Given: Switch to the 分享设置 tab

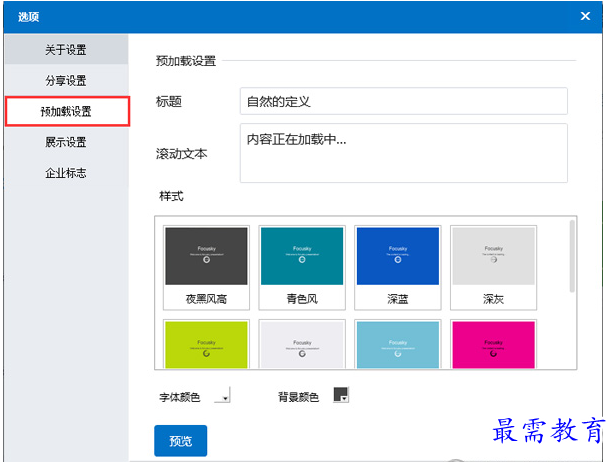Looking at the screenshot, I should [x=66, y=80].
